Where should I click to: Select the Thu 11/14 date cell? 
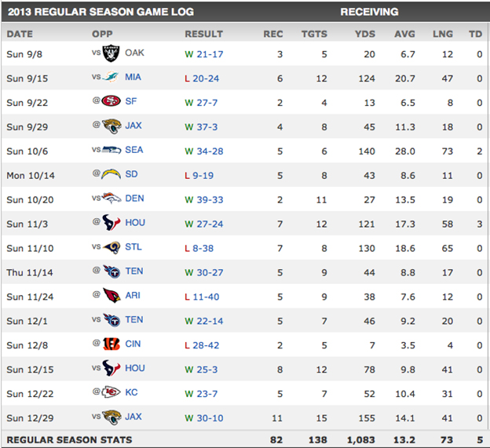30,273
